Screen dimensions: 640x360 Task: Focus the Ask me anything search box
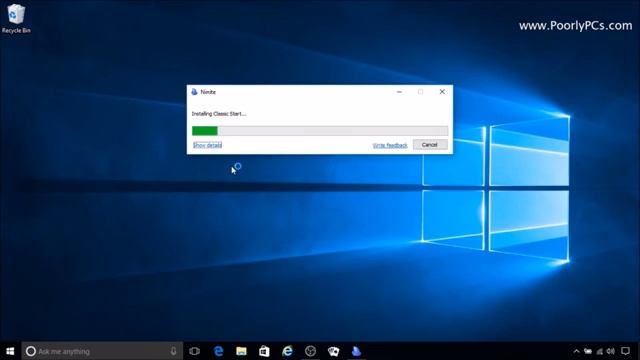pos(102,351)
